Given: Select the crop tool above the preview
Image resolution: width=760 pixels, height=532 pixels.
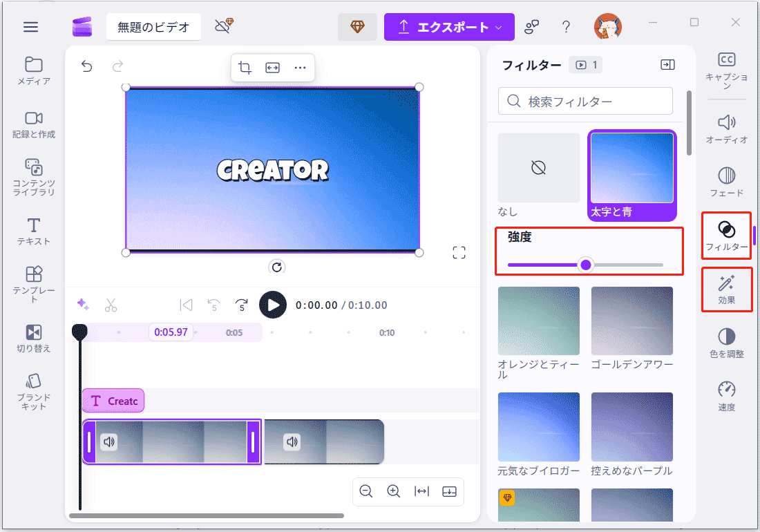Looking at the screenshot, I should click(244, 67).
